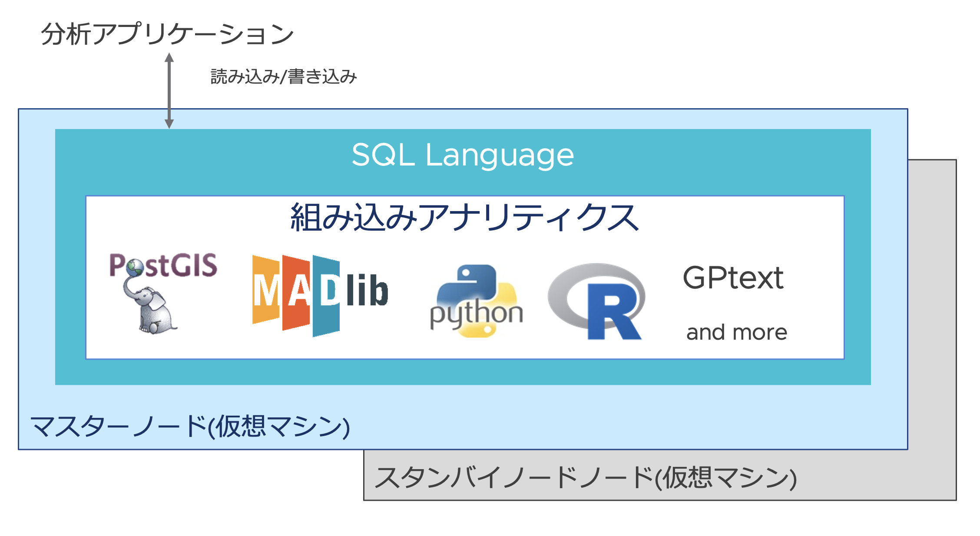Click the teal D block of MADlib
Screen dimensions: 980x536
(x=327, y=296)
